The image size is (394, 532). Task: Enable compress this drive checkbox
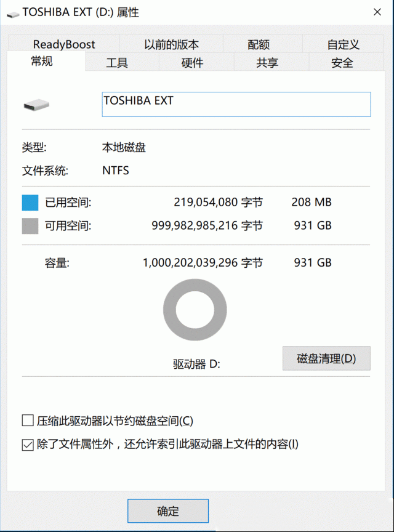[x=28, y=421]
